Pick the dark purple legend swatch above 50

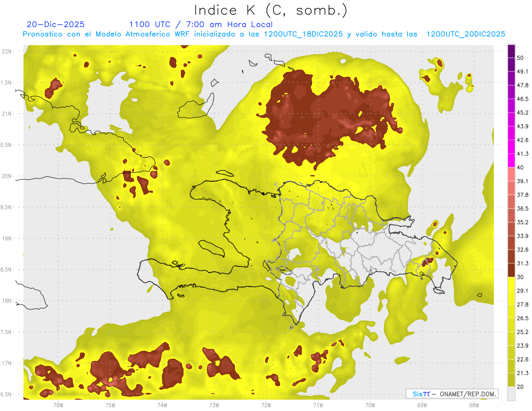point(512,51)
